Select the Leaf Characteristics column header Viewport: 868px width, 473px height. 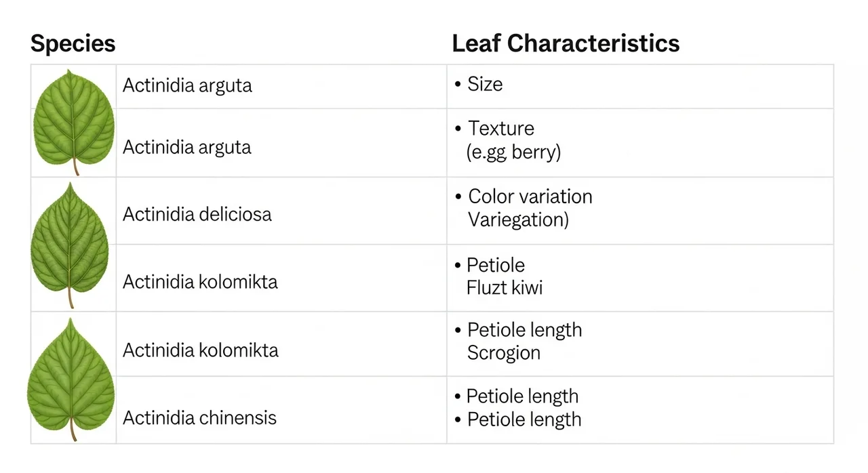[x=566, y=43]
